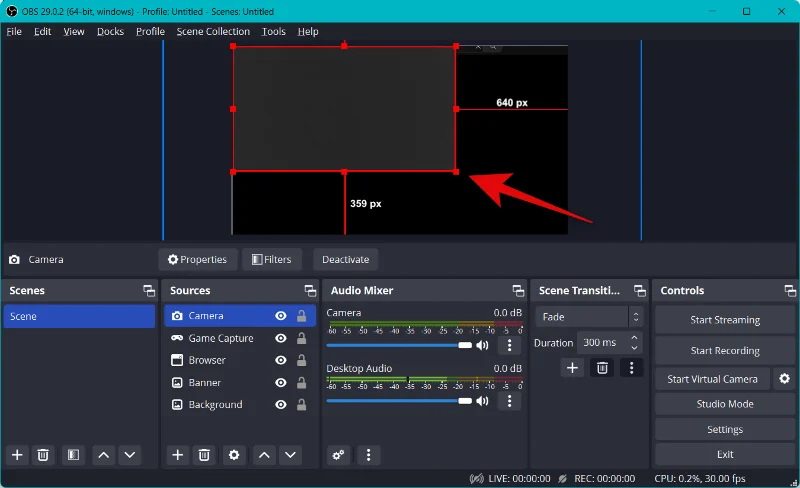Pop out the Scenes dock
This screenshot has height=488, width=800.
pyautogui.click(x=149, y=291)
